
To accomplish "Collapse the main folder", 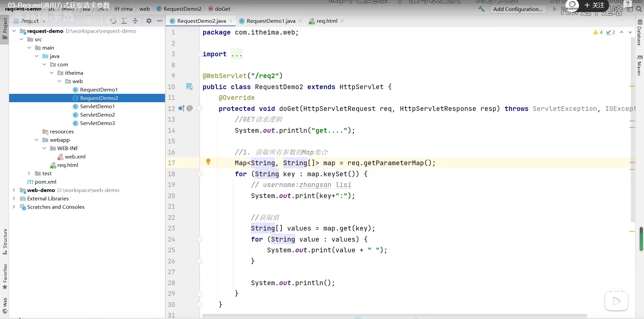I will coord(29,48).
